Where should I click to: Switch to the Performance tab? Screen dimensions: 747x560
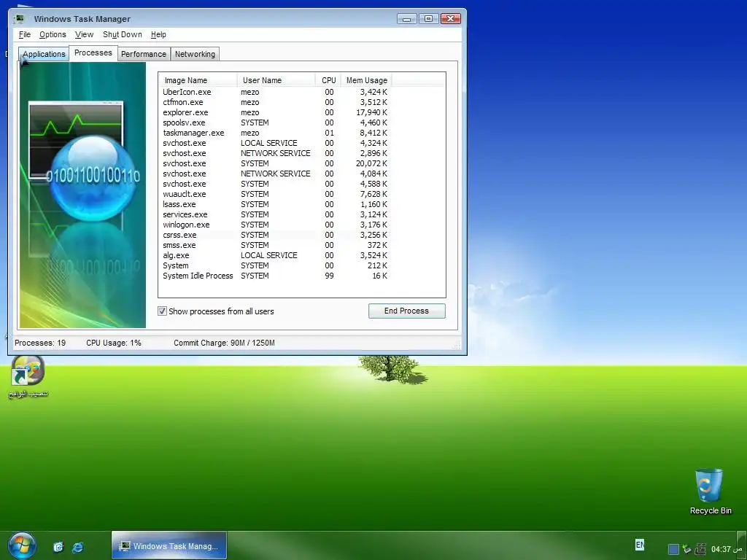[144, 54]
